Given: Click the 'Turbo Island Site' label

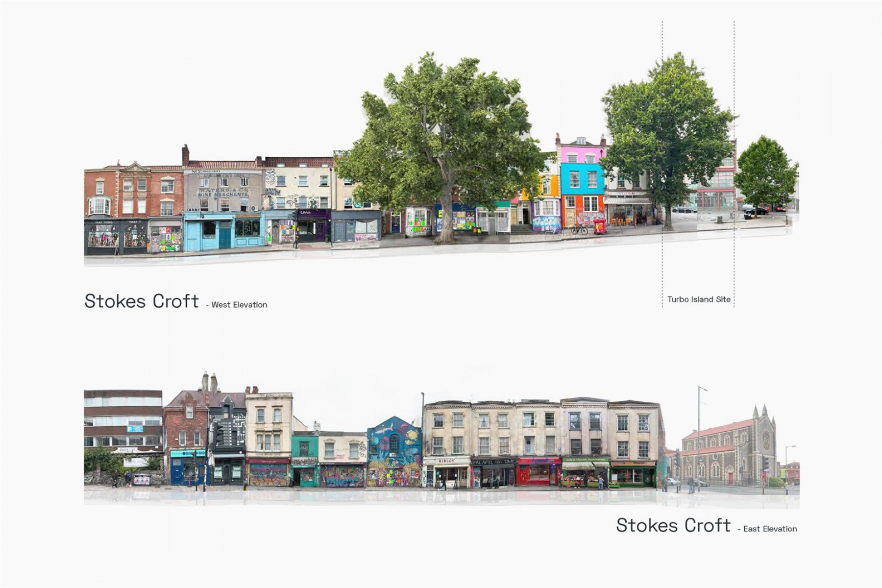Looking at the screenshot, I should 699,299.
